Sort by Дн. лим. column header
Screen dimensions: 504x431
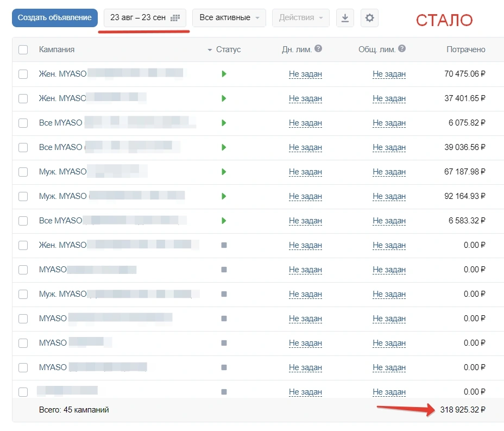click(297, 49)
